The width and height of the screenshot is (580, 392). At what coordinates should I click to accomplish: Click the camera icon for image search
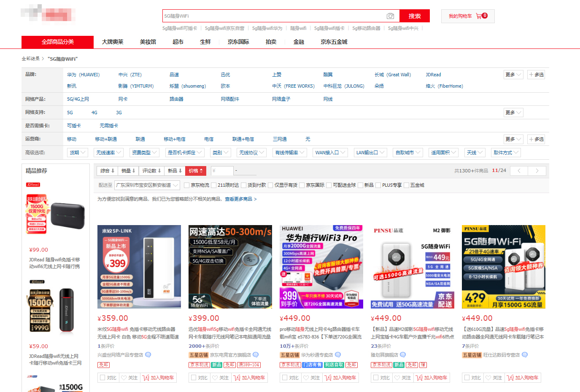pyautogui.click(x=390, y=16)
